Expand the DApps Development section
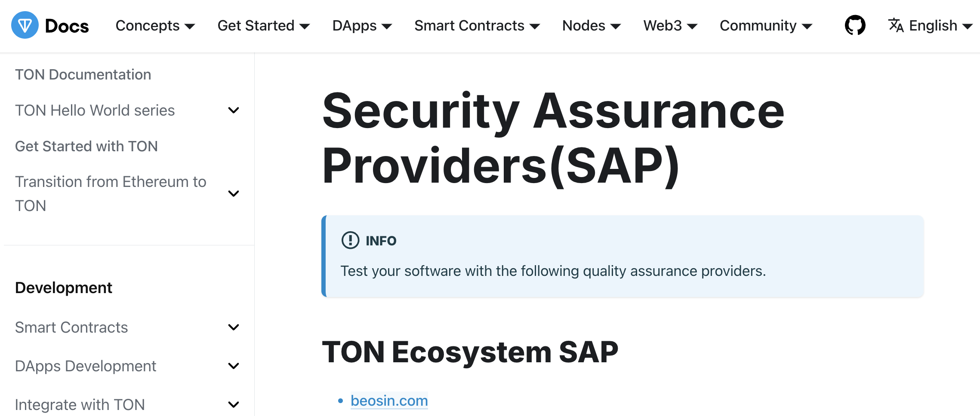This screenshot has width=980, height=416. pos(234,366)
